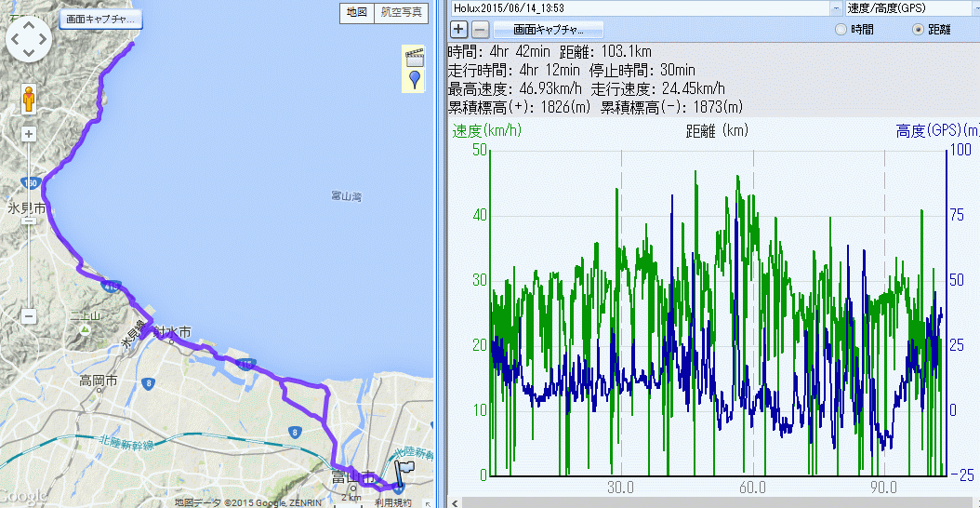
Task: Zoom out the graph with minus button
Action: coord(480,29)
